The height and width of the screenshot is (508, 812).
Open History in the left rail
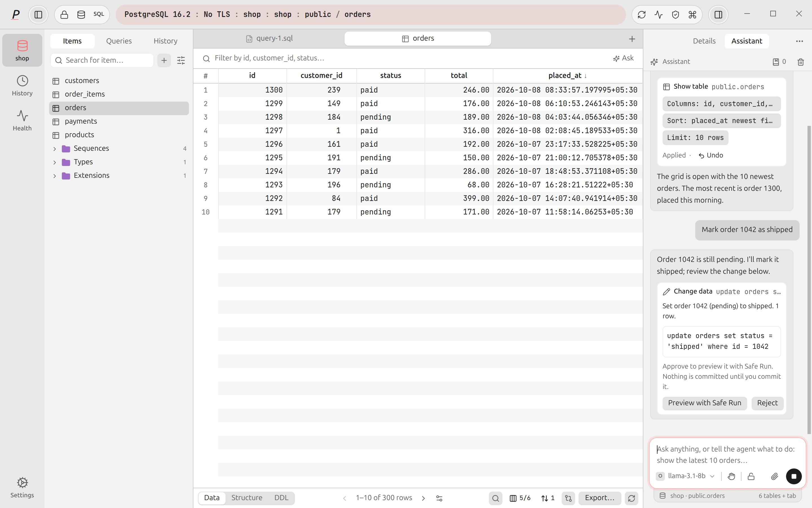click(22, 86)
